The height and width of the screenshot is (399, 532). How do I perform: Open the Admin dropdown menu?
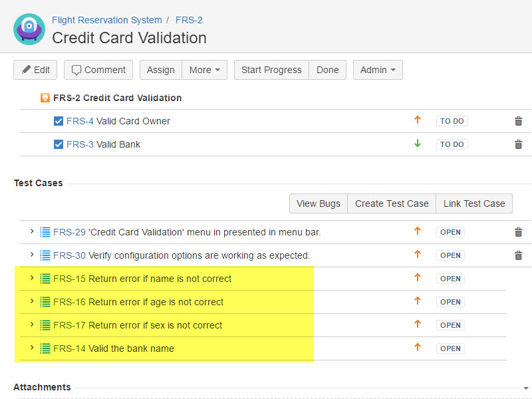(378, 70)
